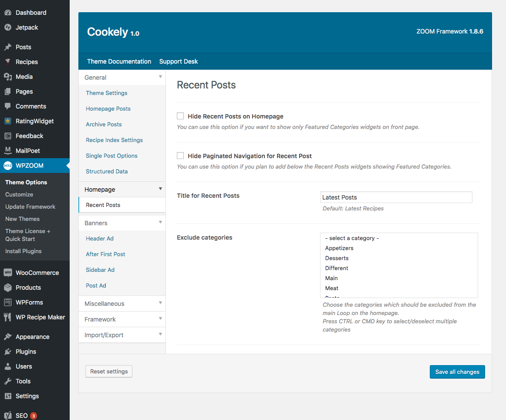Open Install Plugins submenu link
506x420 pixels.
(x=23, y=251)
